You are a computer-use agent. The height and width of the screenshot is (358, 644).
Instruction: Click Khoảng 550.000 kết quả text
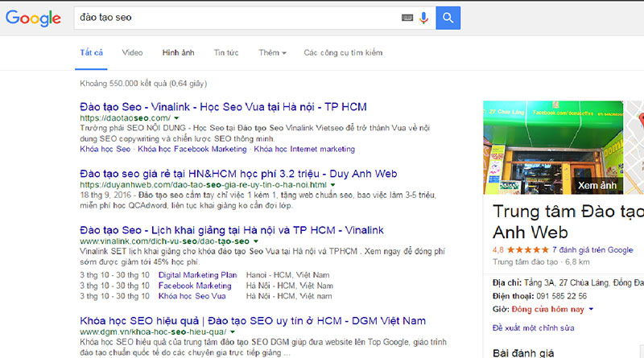[x=143, y=84]
